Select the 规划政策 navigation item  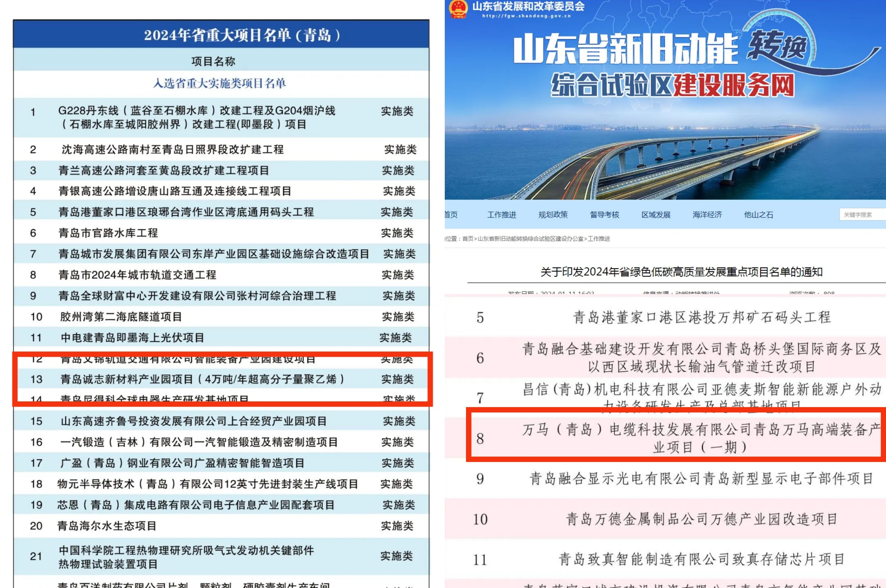click(553, 215)
